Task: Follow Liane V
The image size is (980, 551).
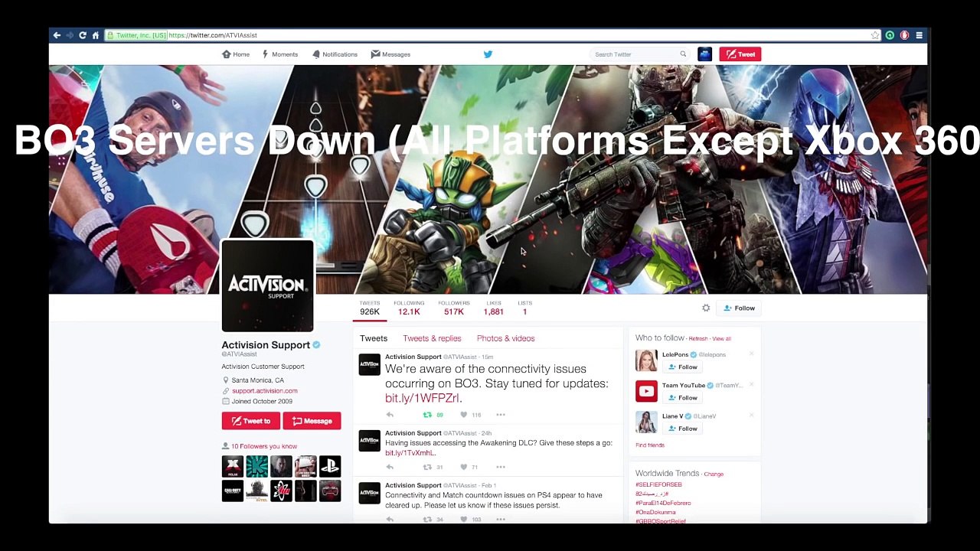Action: 682,429
